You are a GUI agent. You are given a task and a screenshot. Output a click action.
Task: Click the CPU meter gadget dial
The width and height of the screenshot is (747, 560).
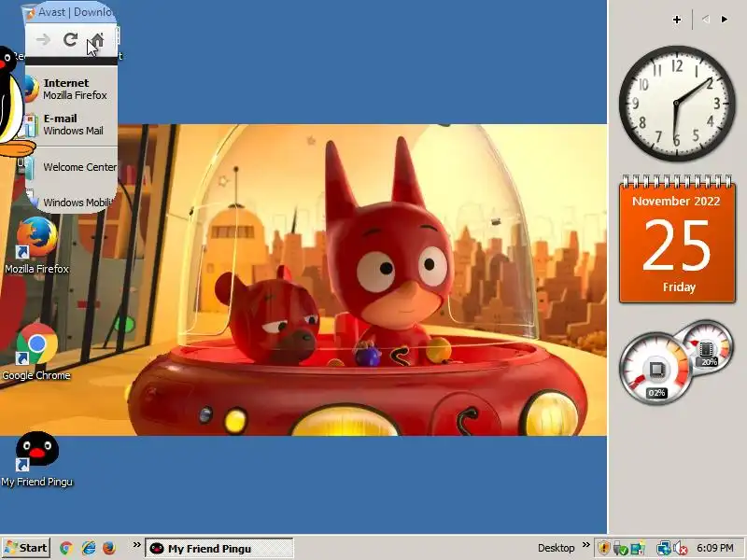tap(655, 369)
